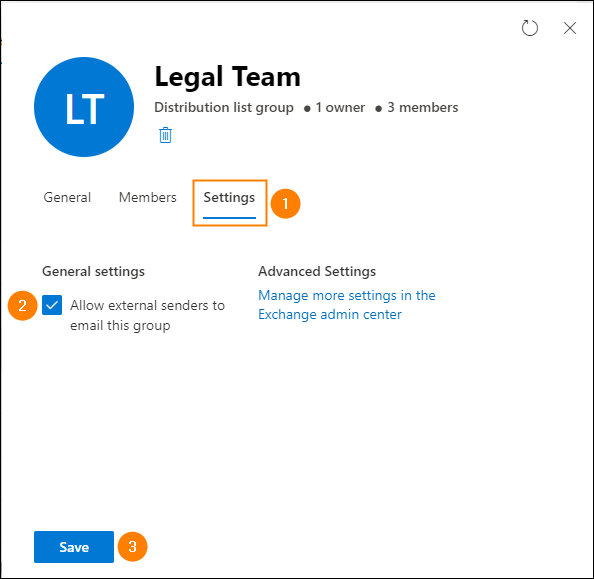Click the Advanced Settings heading

point(317,272)
